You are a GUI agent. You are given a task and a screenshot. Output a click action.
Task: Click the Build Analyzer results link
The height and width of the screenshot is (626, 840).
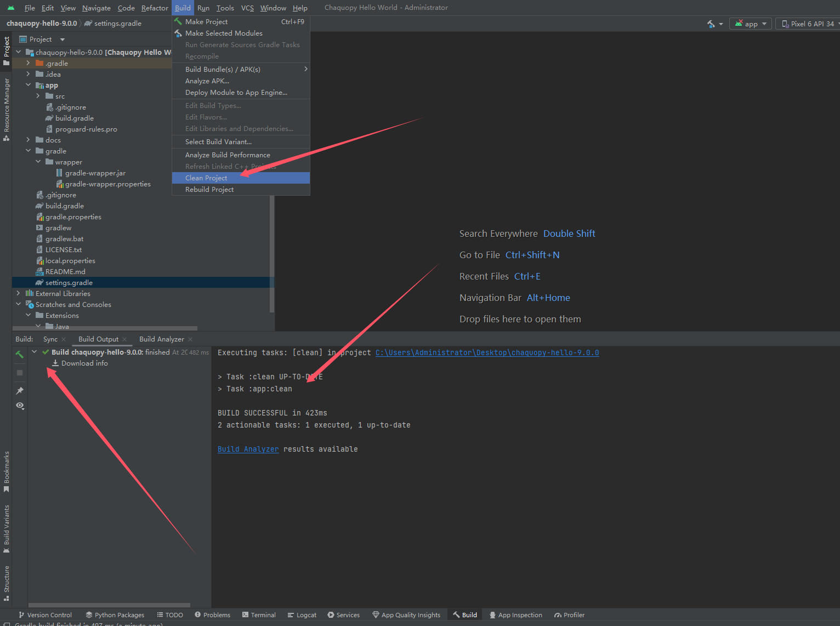(248, 449)
